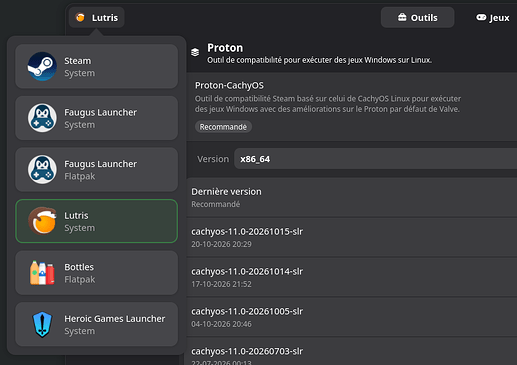The height and width of the screenshot is (365, 517).
Task: Switch to the Jeux tab
Action: [492, 17]
